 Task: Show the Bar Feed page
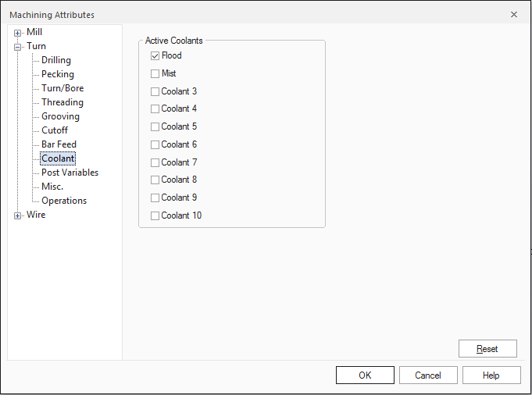(x=59, y=144)
